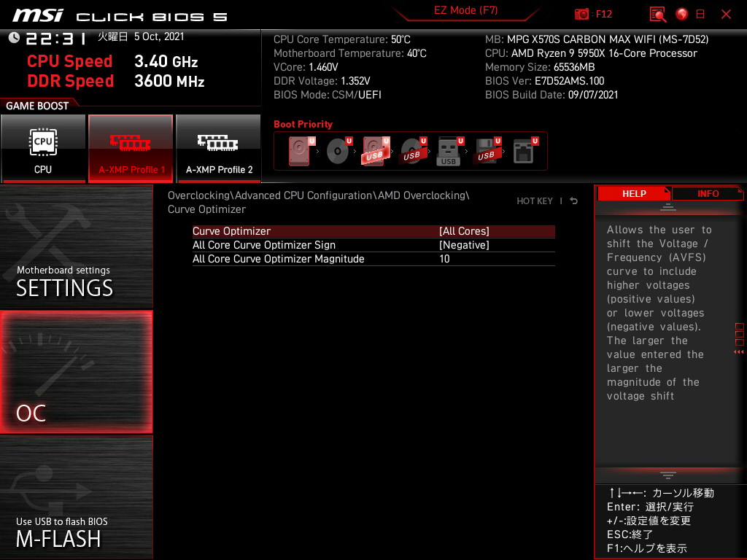Enable A-XMP Profile 2
Viewport: 747px width, 560px height.
click(219, 148)
